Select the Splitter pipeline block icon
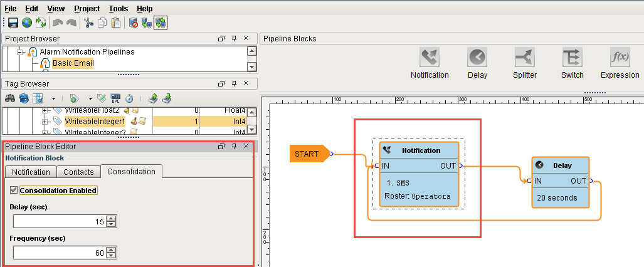The image size is (644, 267). (525, 58)
